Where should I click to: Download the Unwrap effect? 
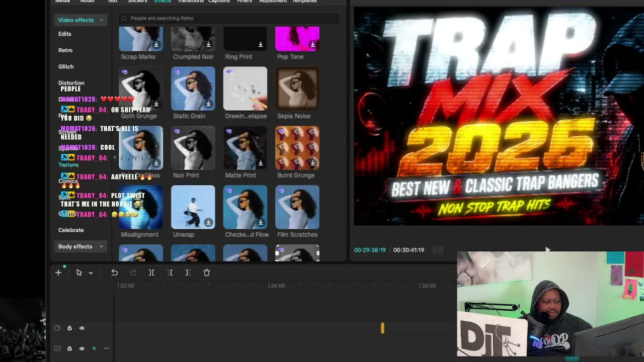pos(208,223)
